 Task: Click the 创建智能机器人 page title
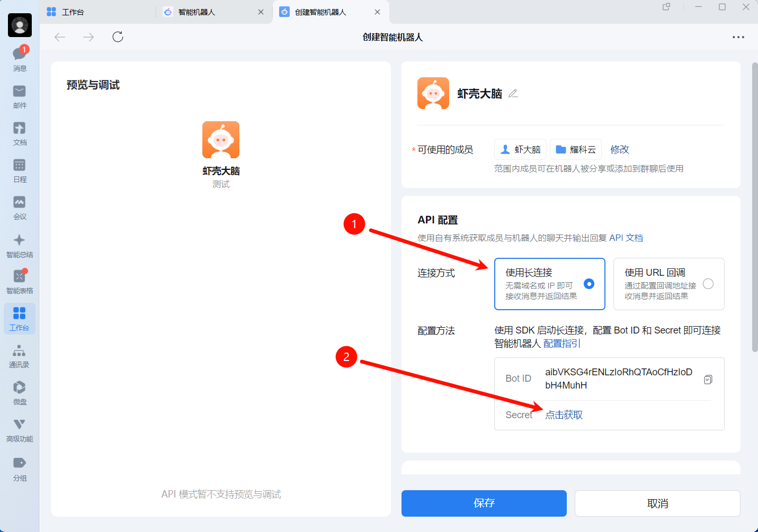pos(393,37)
